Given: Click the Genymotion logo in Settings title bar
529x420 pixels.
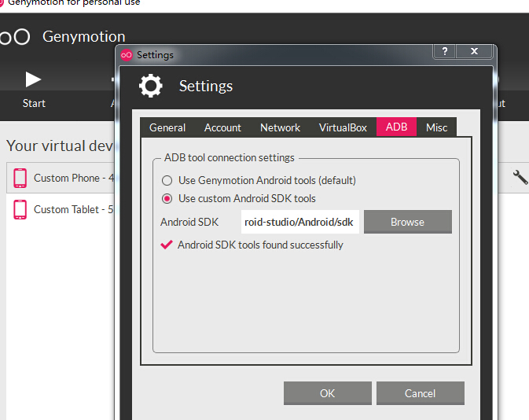Looking at the screenshot, I should 127,55.
